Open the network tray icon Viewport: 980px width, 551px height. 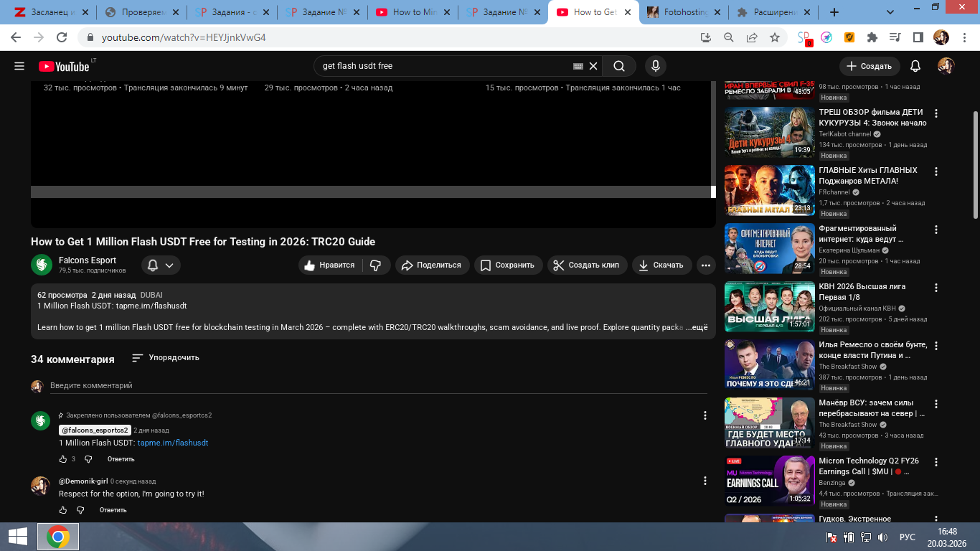866,537
